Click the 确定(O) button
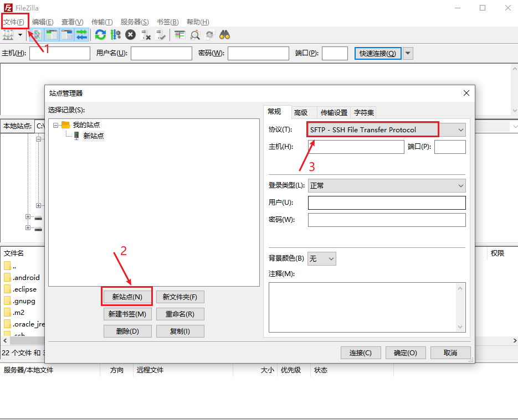The width and height of the screenshot is (518, 420). [x=406, y=353]
